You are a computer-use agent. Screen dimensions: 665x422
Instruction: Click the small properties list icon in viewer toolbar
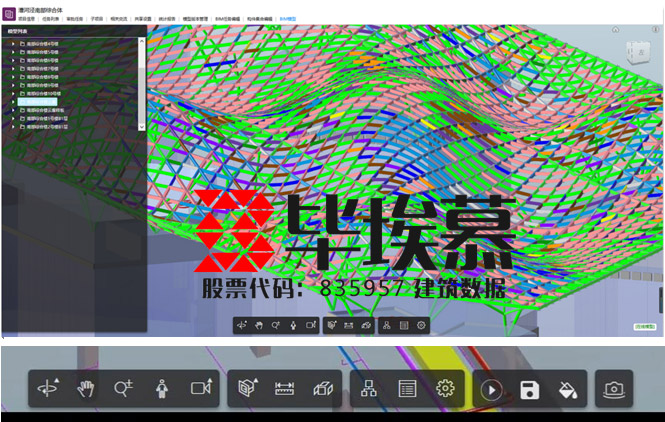(x=404, y=325)
